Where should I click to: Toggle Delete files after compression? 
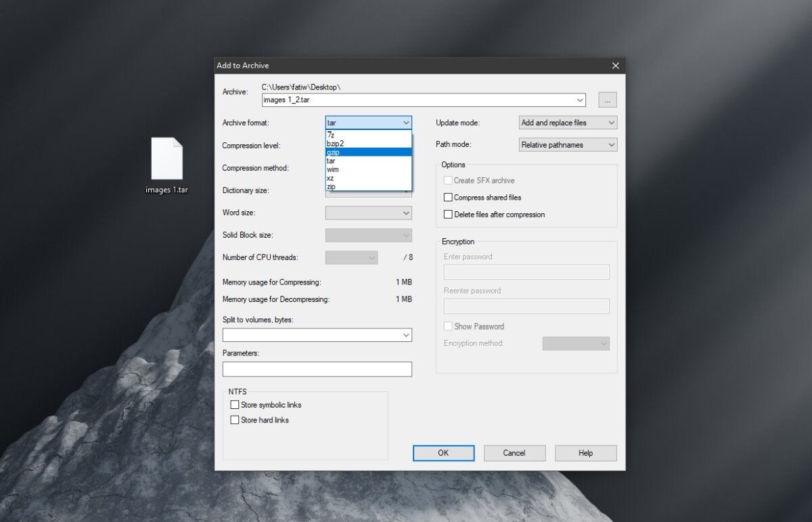pyautogui.click(x=448, y=215)
